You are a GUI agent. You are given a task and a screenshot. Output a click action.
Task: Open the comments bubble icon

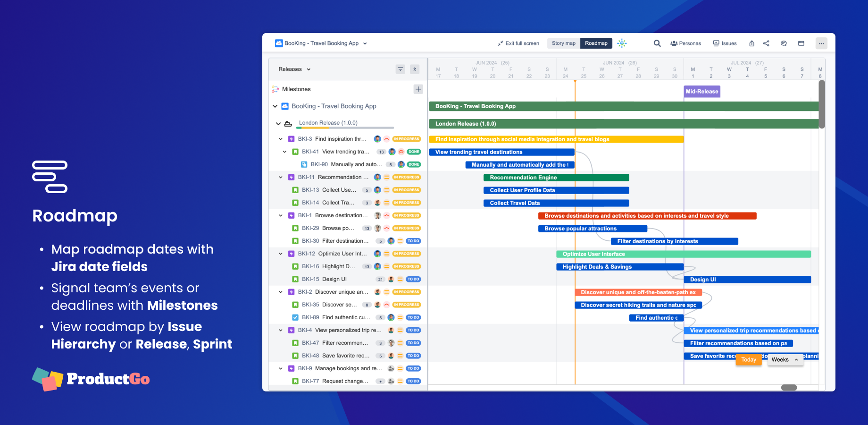784,43
